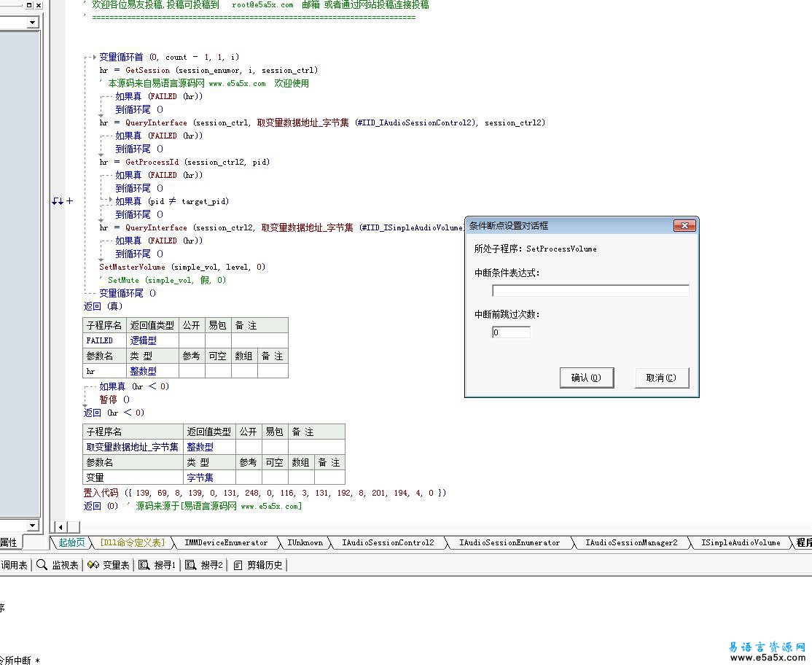Select the hr parameter's 整数型 type cell

tap(153, 371)
